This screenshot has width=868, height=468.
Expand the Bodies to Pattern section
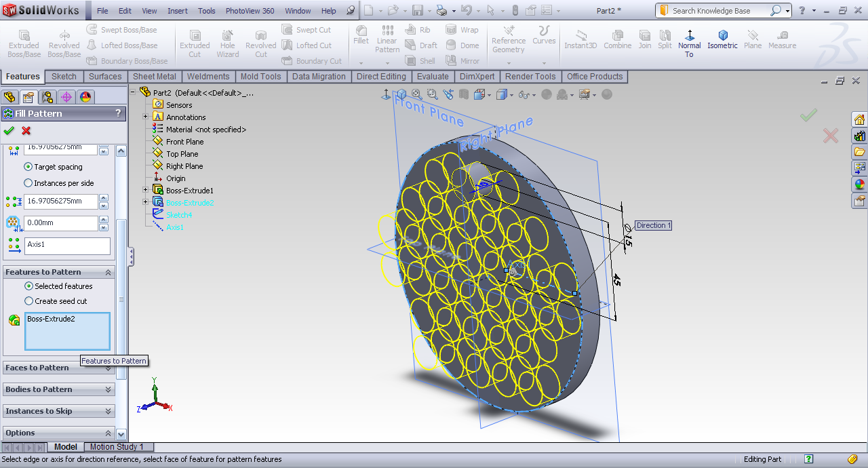pos(108,389)
